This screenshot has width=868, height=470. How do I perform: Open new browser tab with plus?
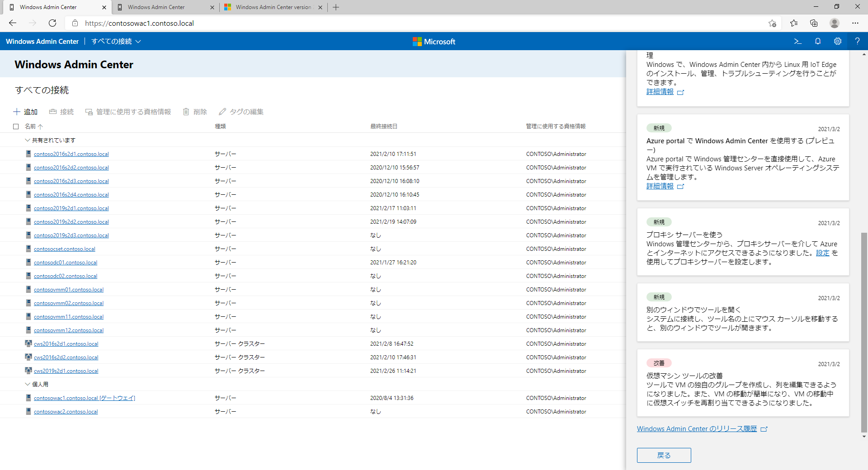[336, 7]
